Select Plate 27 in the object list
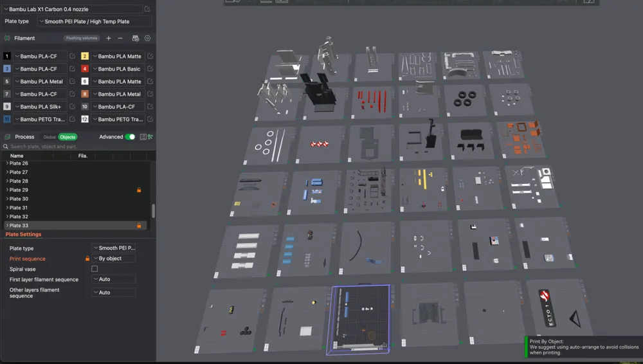643x364 pixels. click(x=19, y=172)
